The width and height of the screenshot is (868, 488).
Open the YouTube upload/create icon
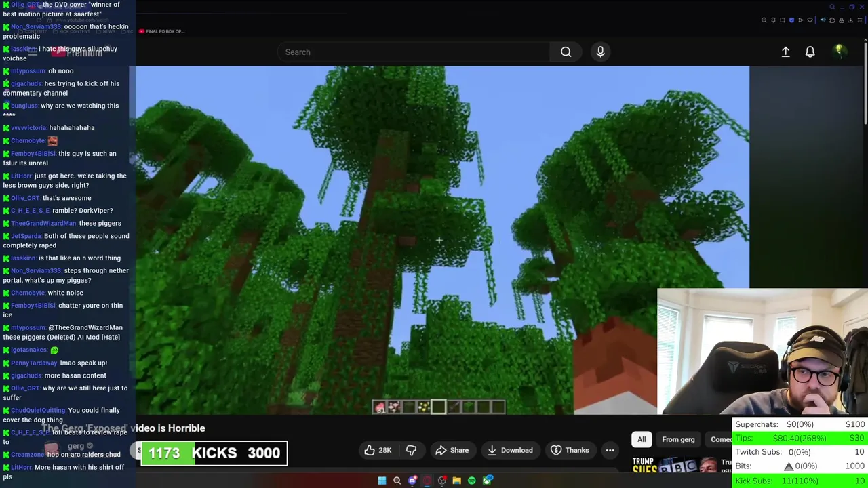tap(785, 52)
